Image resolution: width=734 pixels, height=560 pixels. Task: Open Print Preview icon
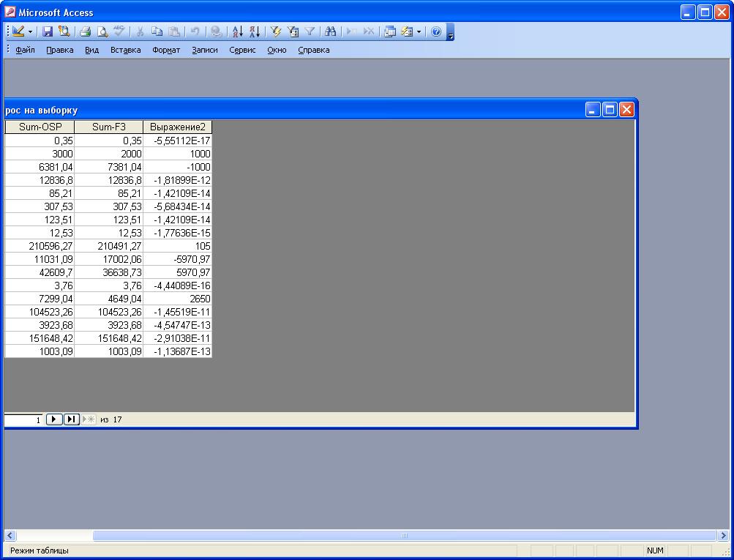(x=102, y=31)
